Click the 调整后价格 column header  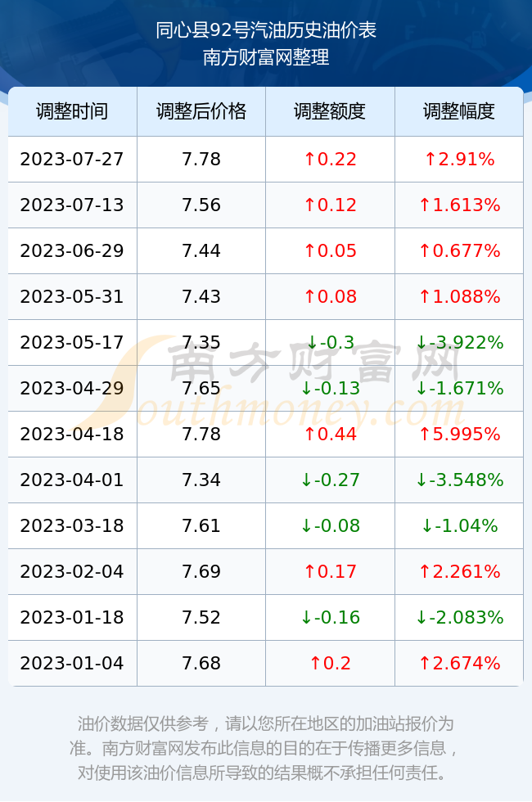point(201,111)
